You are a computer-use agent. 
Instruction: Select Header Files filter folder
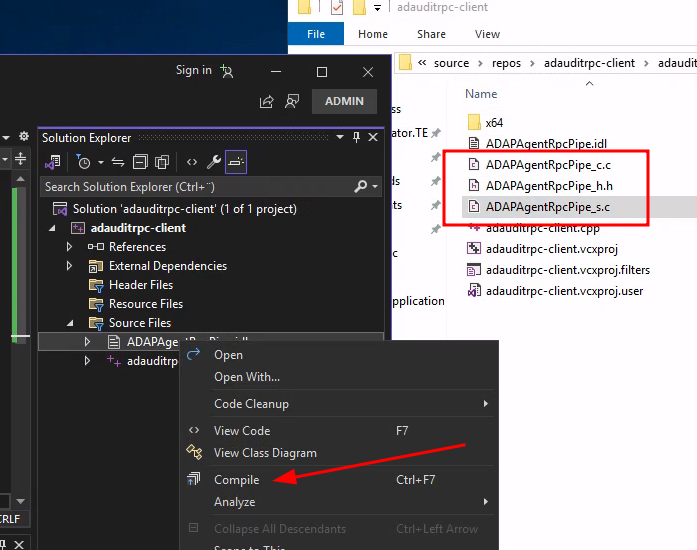click(x=141, y=285)
